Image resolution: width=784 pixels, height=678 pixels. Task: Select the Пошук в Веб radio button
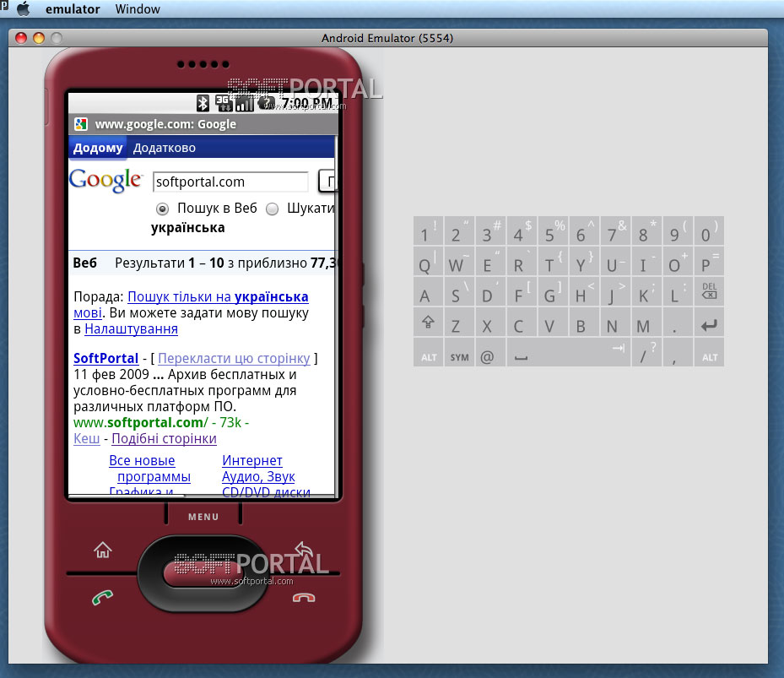pyautogui.click(x=163, y=209)
